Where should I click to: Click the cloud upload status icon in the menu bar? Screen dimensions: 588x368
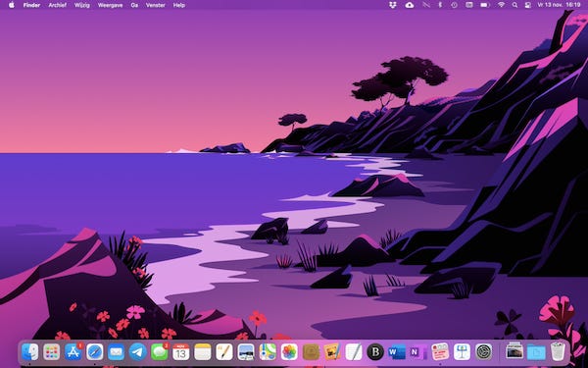point(410,5)
